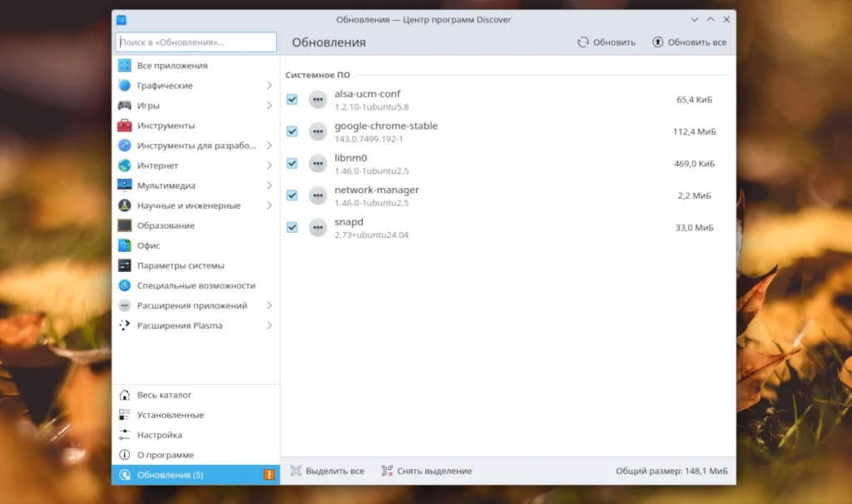Uncheck the alsa-ucm-conf update checkbox

292,100
